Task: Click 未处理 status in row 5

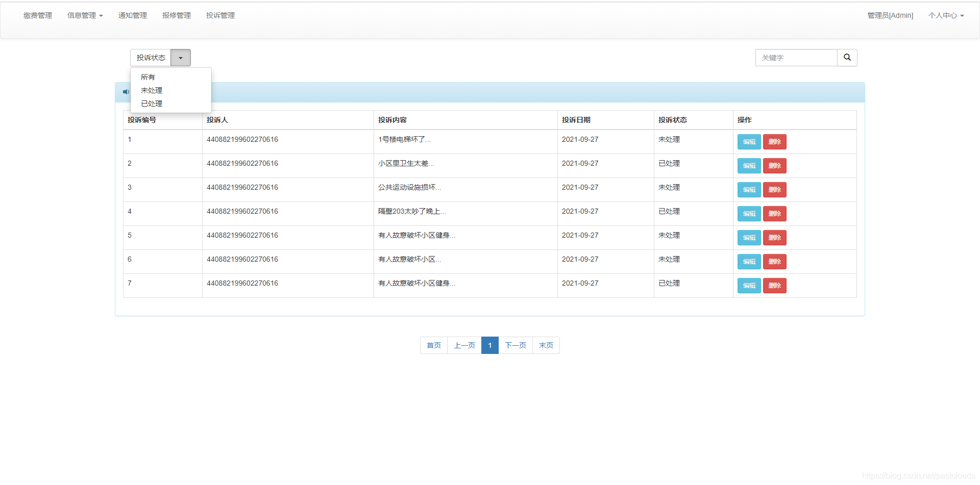Action: (x=669, y=235)
